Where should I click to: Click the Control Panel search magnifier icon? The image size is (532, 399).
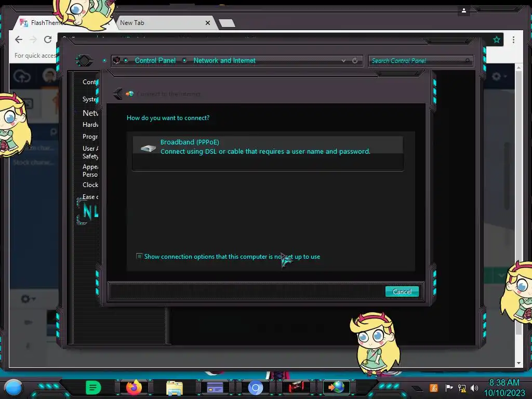point(468,61)
